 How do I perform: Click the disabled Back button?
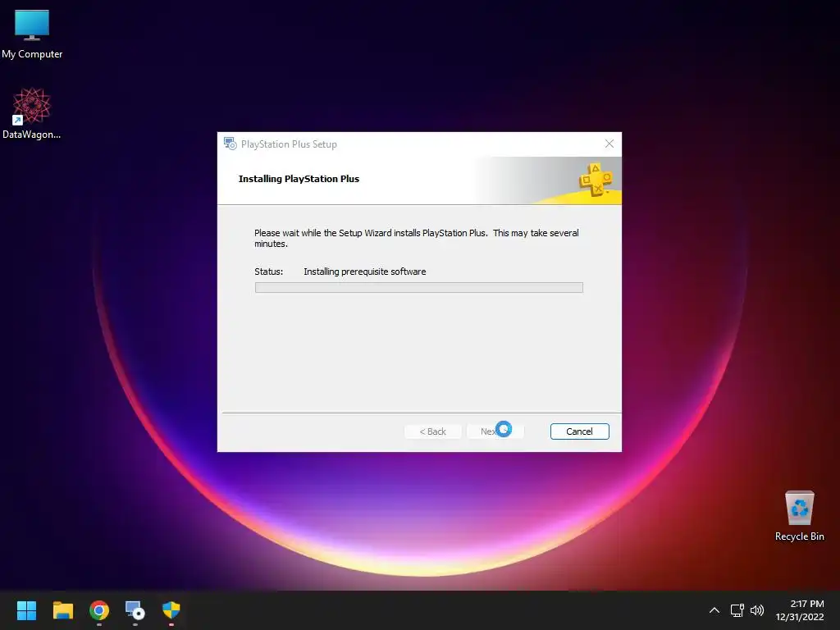click(433, 431)
